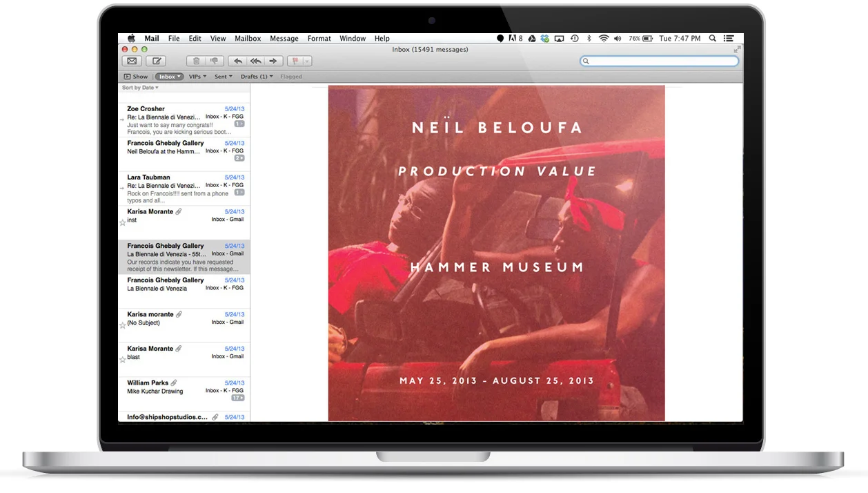The image size is (868, 493).
Task: Select the Zoe Crosher message
Action: [184, 120]
